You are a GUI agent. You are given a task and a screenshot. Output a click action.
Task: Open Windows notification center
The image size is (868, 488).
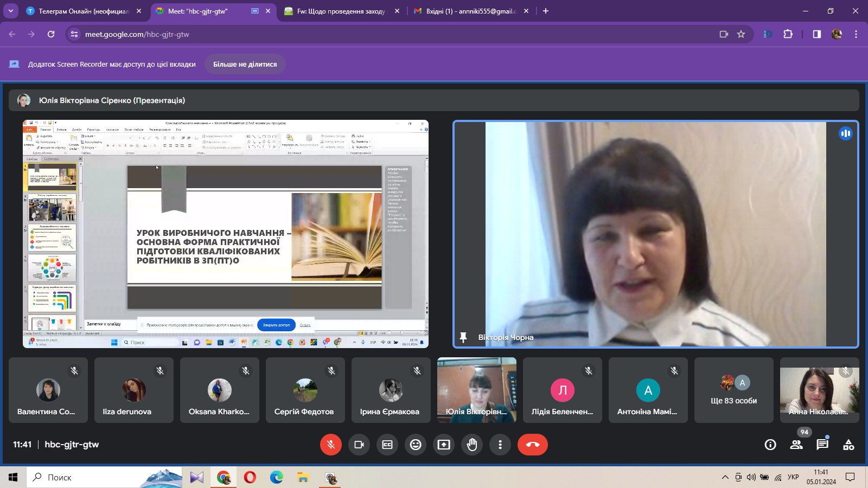tap(850, 477)
